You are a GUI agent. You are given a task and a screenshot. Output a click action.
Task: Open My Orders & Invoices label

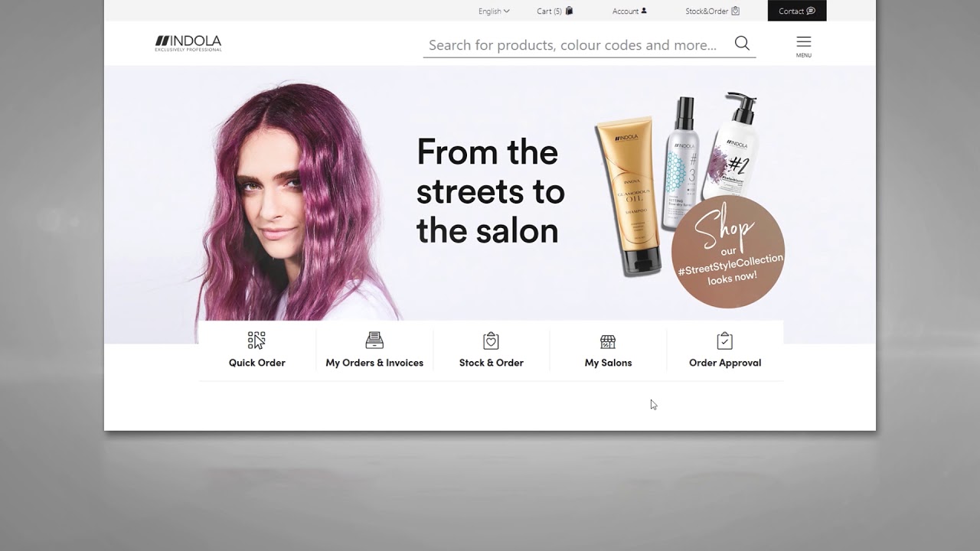coord(374,363)
